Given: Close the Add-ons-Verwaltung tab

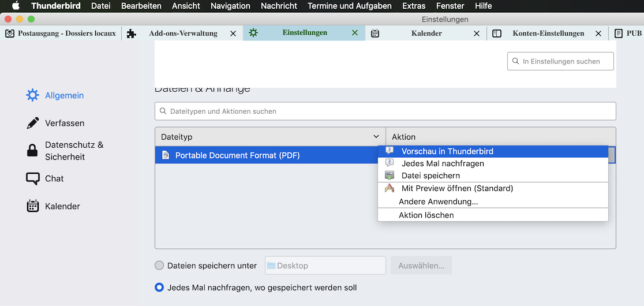Looking at the screenshot, I should (233, 33).
